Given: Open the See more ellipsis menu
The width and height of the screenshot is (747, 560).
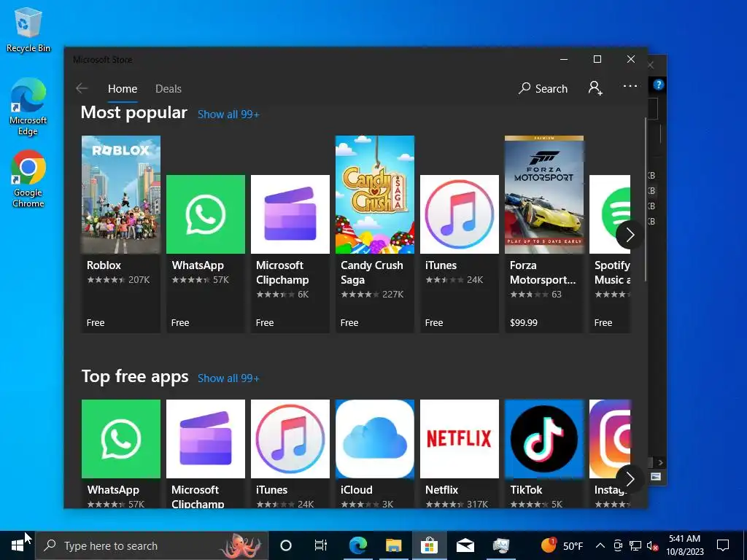Looking at the screenshot, I should pos(630,86).
